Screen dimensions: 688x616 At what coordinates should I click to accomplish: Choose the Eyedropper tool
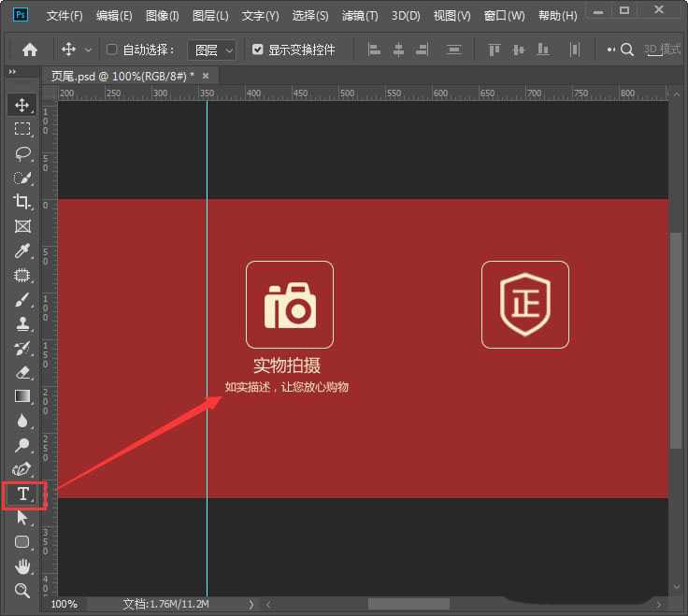click(23, 251)
